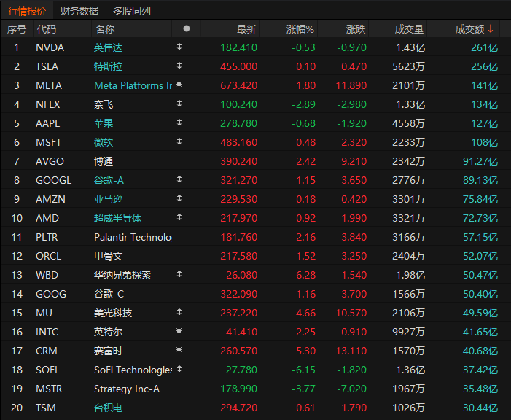Click the Palantir Technolo name cell
511x420 pixels.
133,237
